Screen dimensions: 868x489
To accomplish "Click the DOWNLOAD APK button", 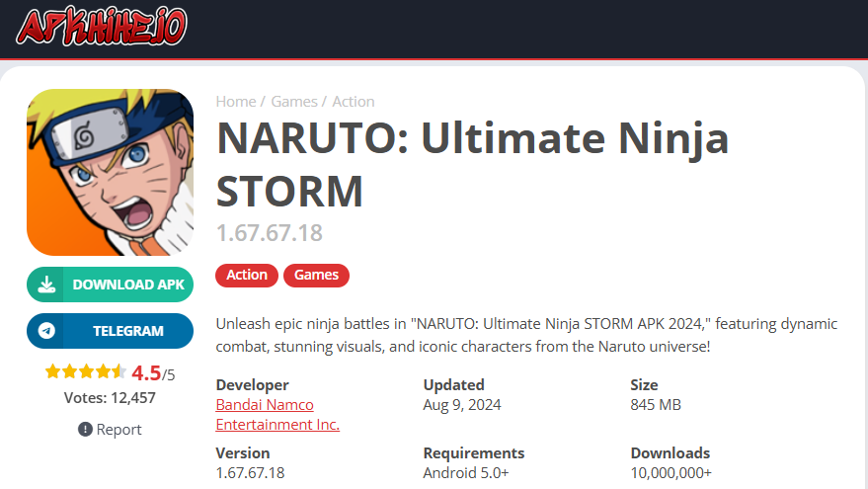I will (111, 285).
